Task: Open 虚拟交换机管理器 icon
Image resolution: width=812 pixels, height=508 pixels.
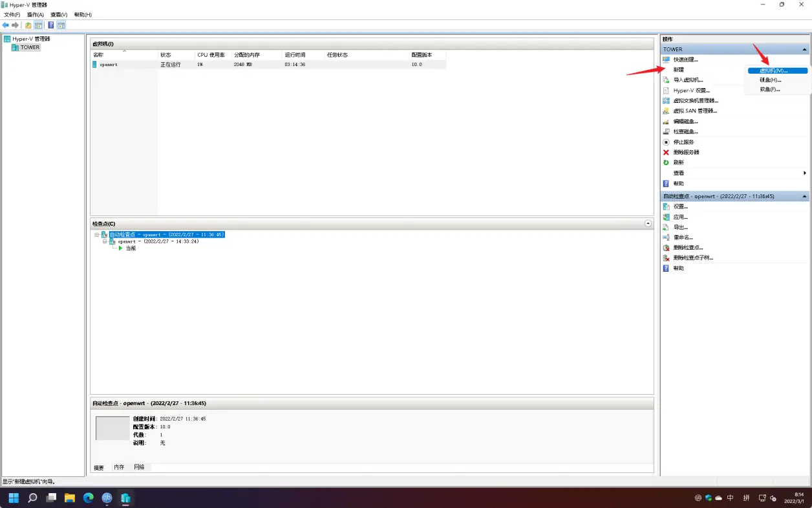Action: coord(667,101)
